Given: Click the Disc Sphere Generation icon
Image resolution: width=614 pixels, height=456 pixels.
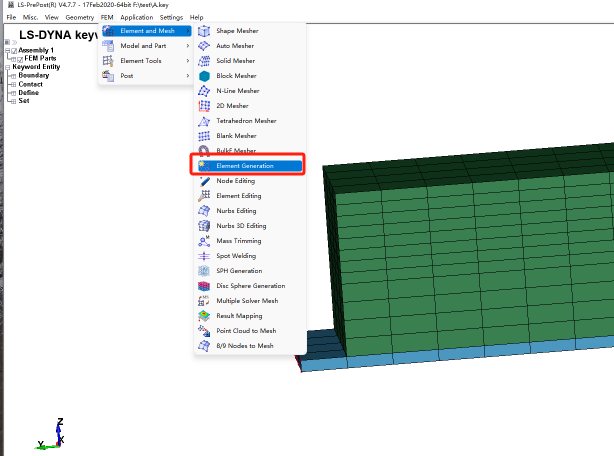Looking at the screenshot, I should 204,286.
